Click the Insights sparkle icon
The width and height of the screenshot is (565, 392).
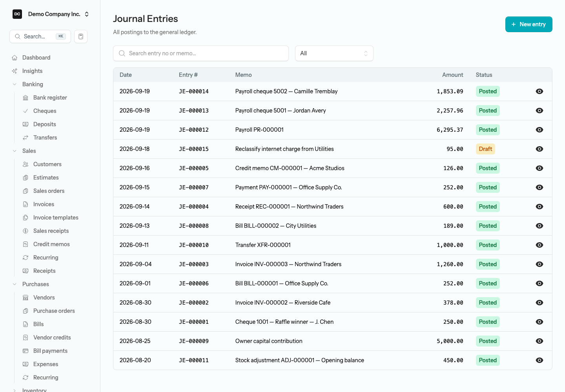click(15, 71)
